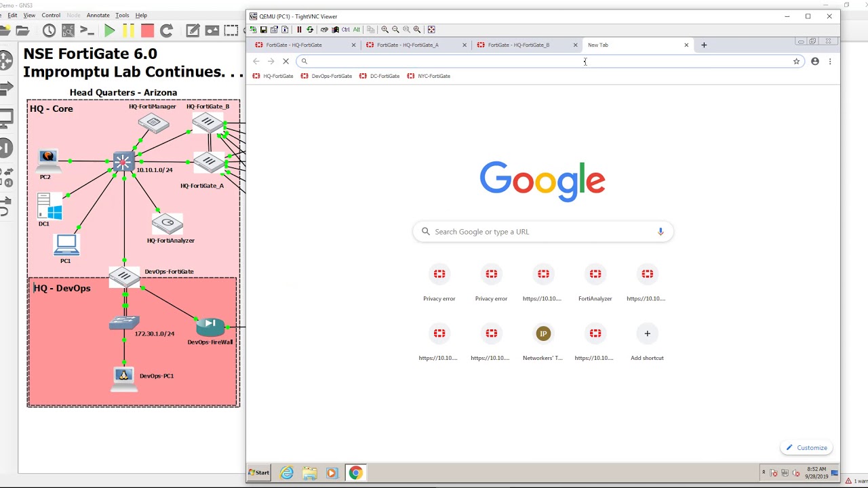Screen dimensions: 868x488
Task: Open the GNS3 Tools menu
Action: point(122,15)
